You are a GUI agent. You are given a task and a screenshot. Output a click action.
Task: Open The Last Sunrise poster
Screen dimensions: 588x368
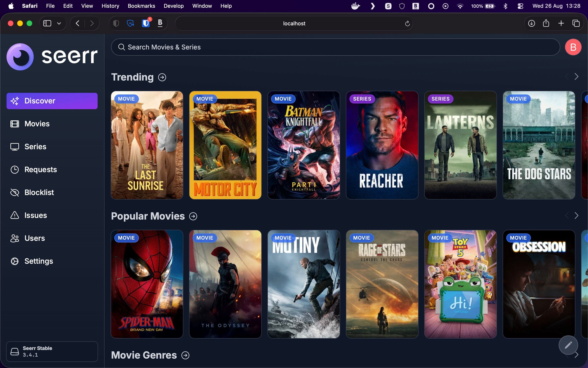pos(147,145)
